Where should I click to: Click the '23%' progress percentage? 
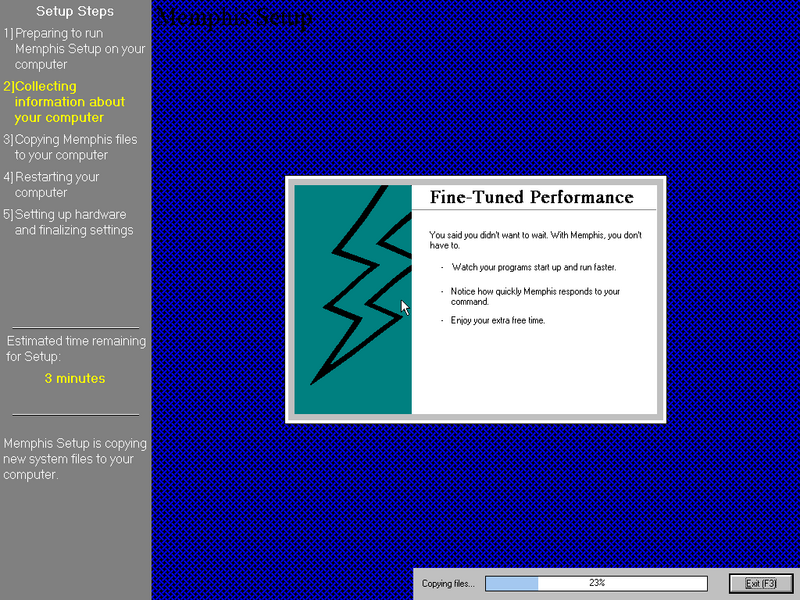click(597, 583)
